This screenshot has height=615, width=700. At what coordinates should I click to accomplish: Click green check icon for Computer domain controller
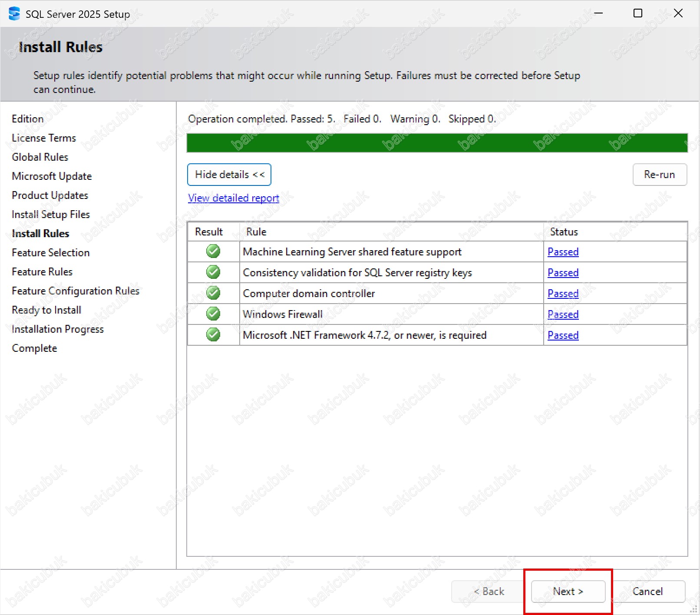pos(213,293)
